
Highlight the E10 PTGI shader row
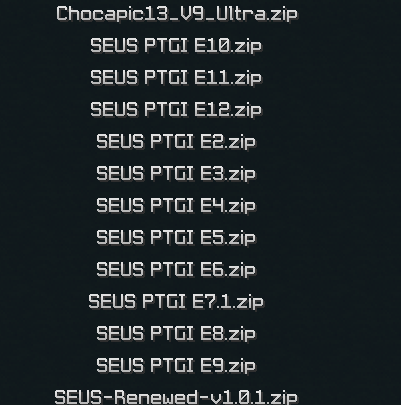click(176, 46)
